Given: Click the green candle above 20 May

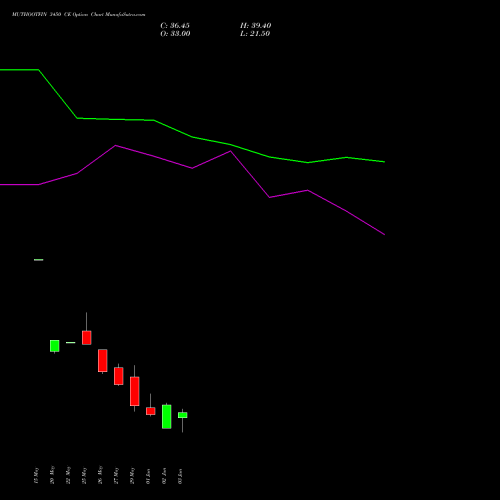Looking at the screenshot, I should click(55, 346).
